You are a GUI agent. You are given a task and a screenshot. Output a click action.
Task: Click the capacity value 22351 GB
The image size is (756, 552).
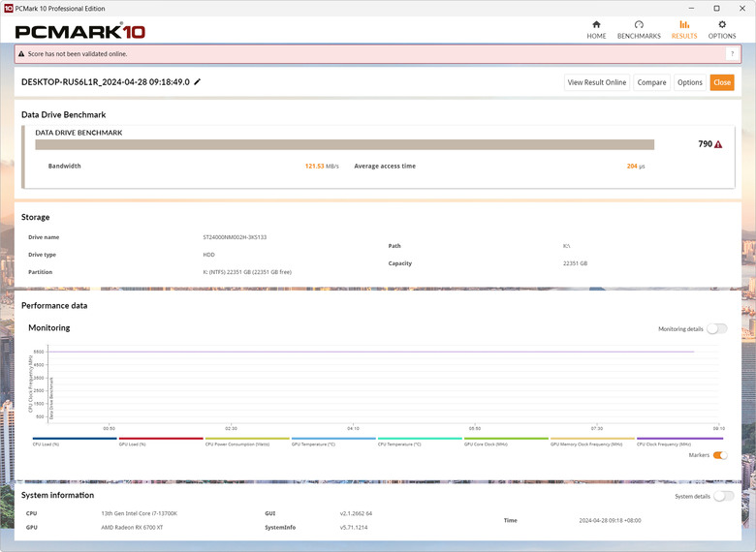[575, 263]
